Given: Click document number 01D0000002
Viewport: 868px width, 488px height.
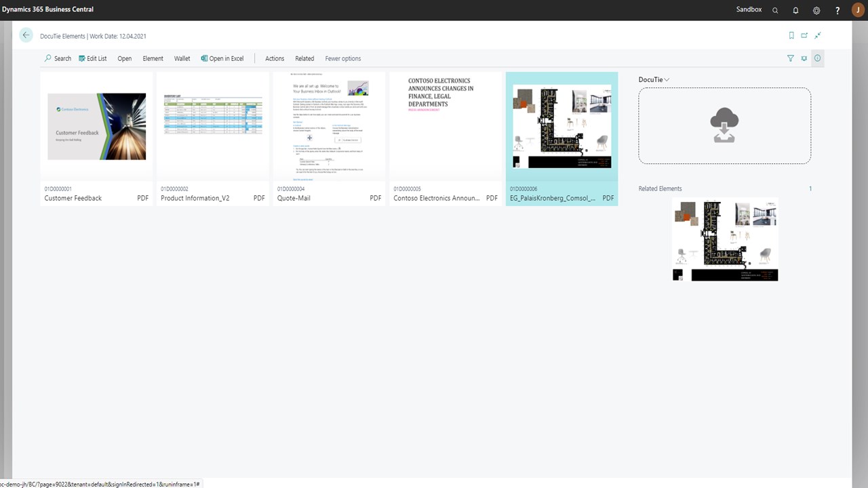Looking at the screenshot, I should pos(174,189).
